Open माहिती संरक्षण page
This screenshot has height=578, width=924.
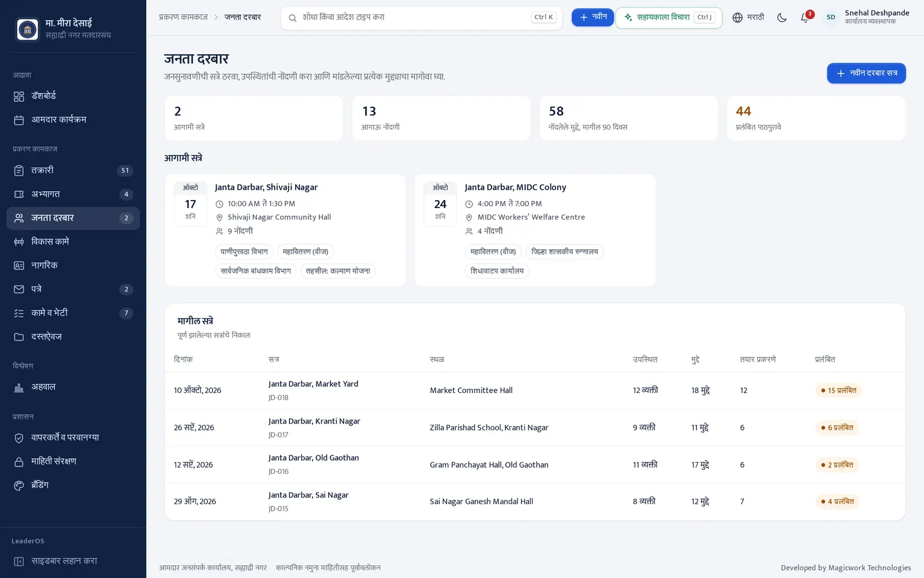coord(73,461)
